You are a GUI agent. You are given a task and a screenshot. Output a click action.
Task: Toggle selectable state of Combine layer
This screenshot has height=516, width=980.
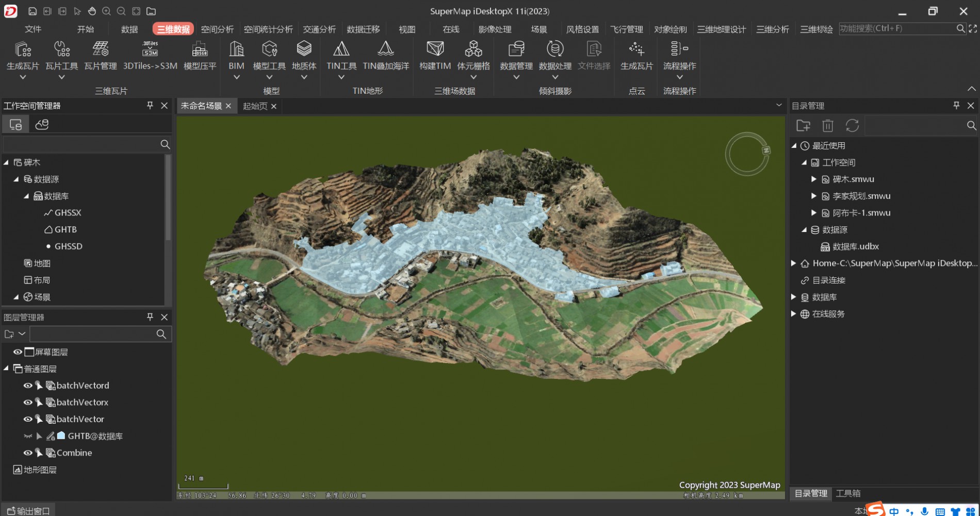pos(39,453)
